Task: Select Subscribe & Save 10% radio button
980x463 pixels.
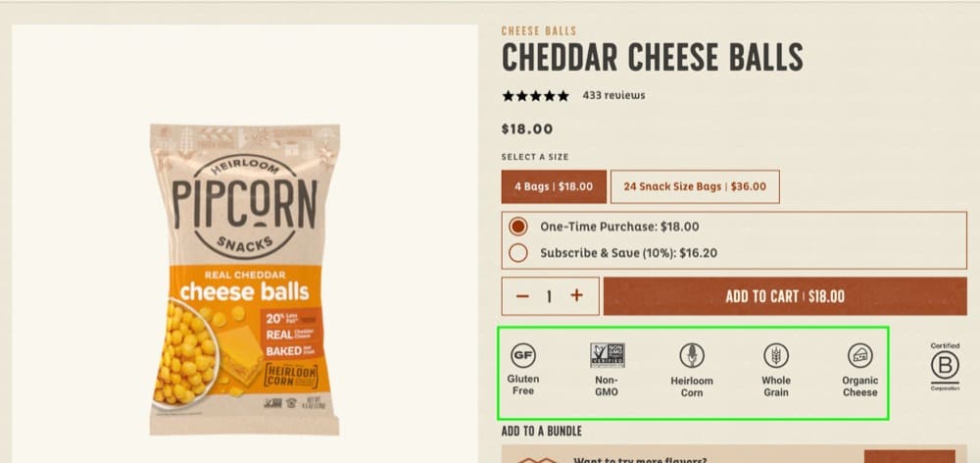Action: tap(518, 253)
